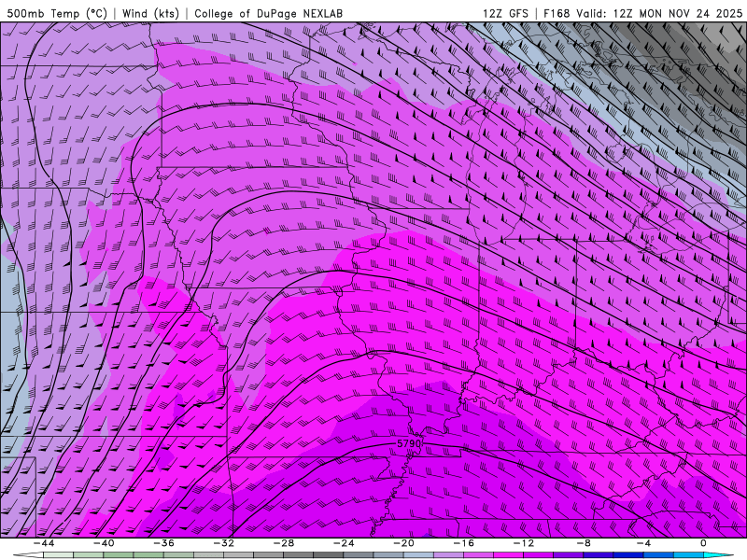Click the -24 colorbar tick label
The height and width of the screenshot is (560, 747).
344,543
